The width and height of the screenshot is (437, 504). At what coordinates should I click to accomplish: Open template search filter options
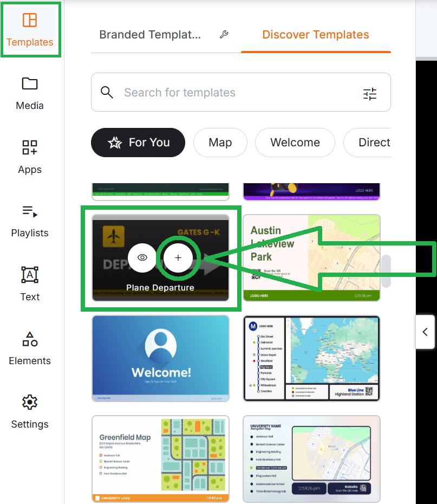[370, 94]
